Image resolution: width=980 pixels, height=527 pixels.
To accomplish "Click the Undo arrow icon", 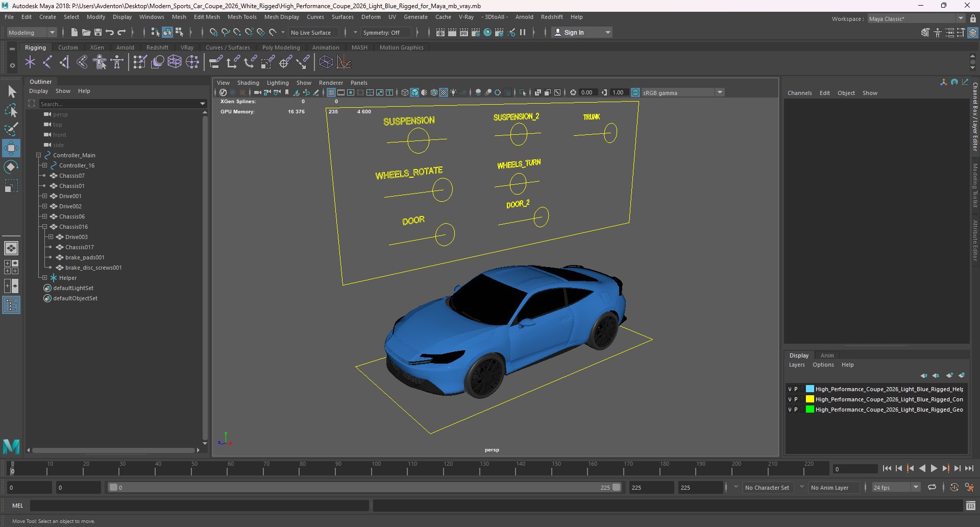I will (110, 32).
